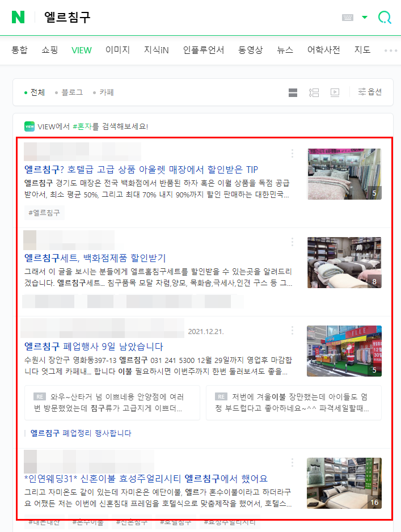Open the 뉴스 tab
This screenshot has height=532, width=401.
tap(285, 50)
